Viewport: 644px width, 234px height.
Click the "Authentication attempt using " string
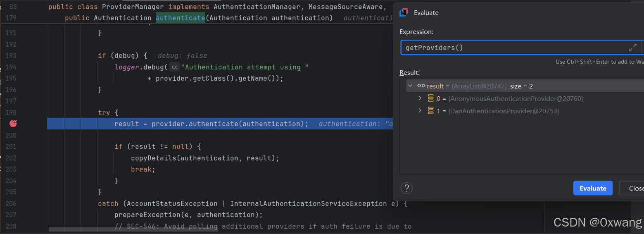point(245,67)
